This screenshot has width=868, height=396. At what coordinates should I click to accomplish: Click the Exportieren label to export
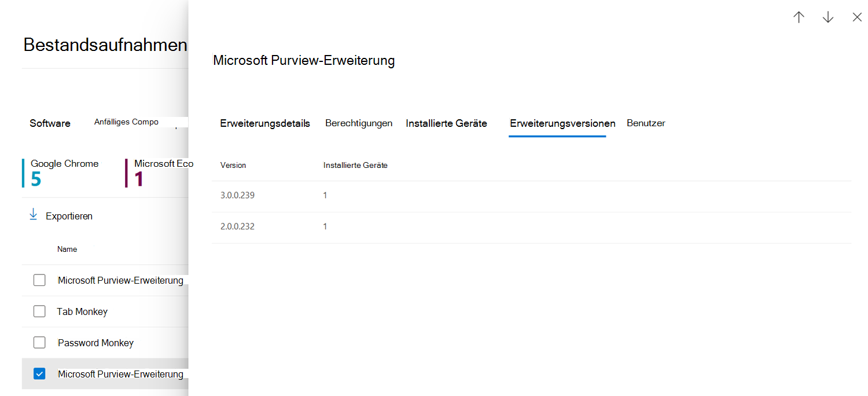point(69,216)
